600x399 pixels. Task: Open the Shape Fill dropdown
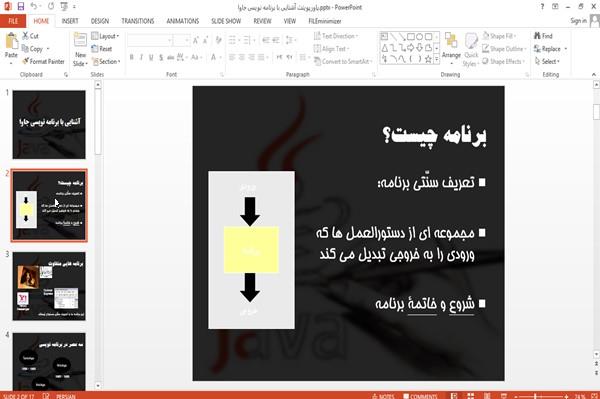coord(499,36)
